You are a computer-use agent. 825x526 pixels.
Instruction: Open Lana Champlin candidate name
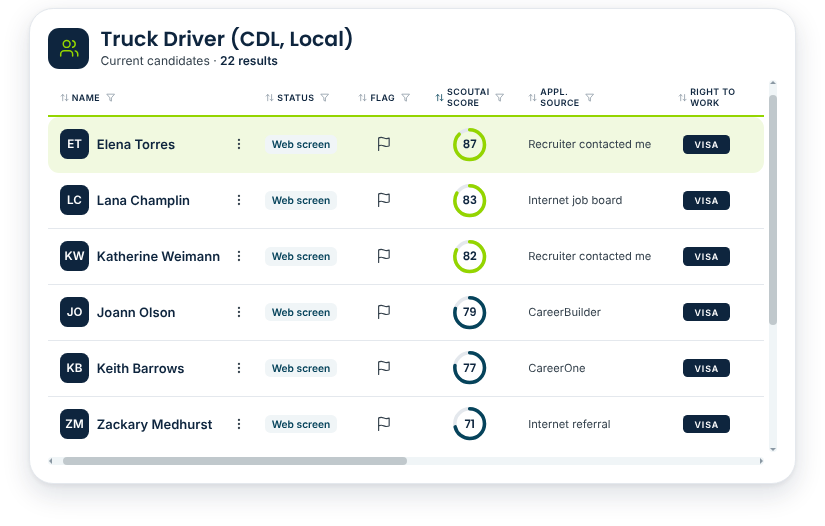pos(143,201)
